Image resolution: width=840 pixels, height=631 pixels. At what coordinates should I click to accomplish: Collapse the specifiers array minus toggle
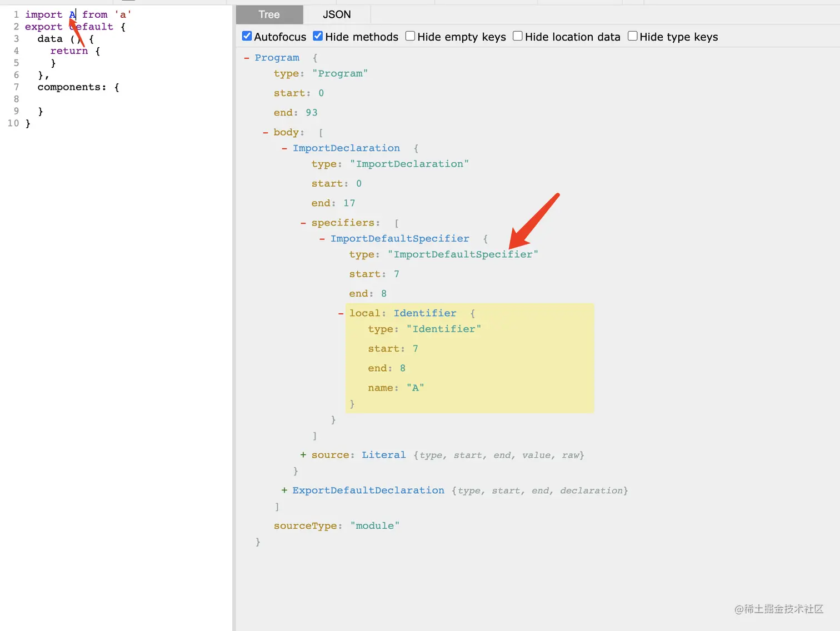coord(303,223)
